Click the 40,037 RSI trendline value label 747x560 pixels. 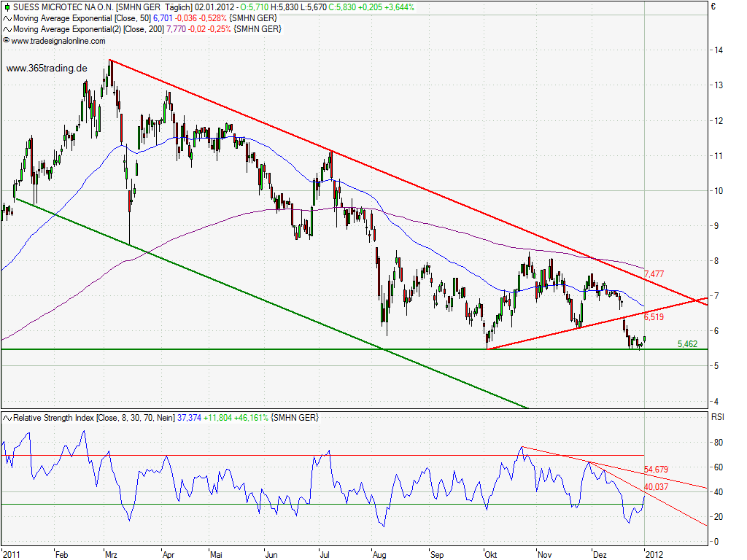pos(656,487)
